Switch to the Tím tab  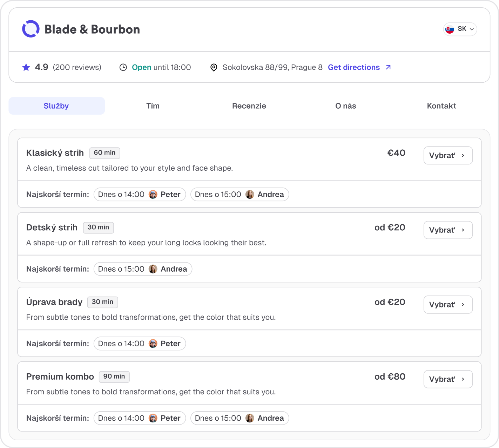click(153, 106)
